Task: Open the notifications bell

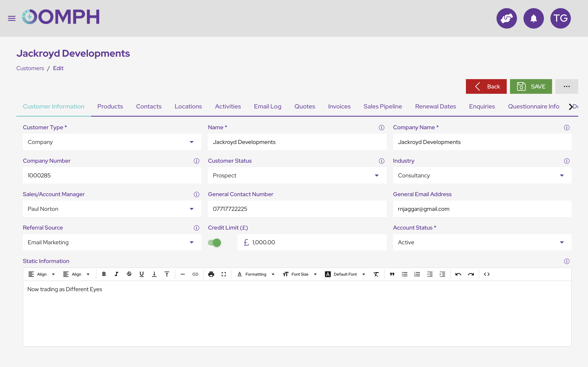Action: pyautogui.click(x=533, y=18)
